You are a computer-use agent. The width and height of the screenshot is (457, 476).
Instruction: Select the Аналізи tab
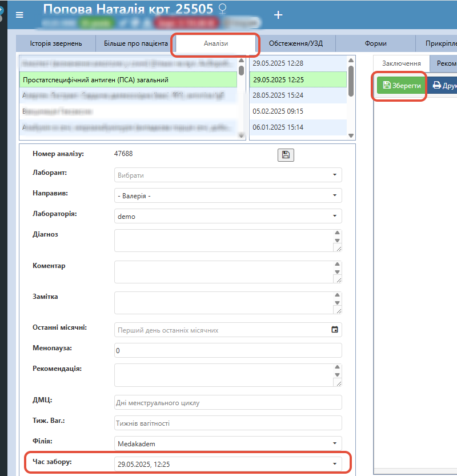coord(216,43)
